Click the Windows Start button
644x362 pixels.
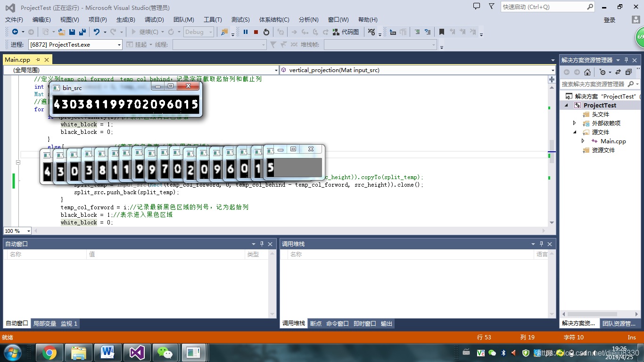(12, 352)
